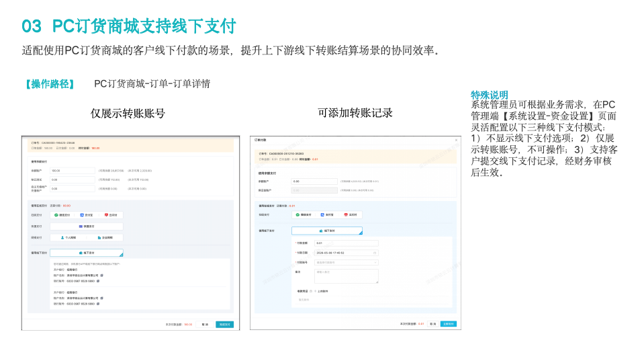The image size is (644, 363).
Task: Click caption 可添加转账记录
Action: (x=355, y=113)
